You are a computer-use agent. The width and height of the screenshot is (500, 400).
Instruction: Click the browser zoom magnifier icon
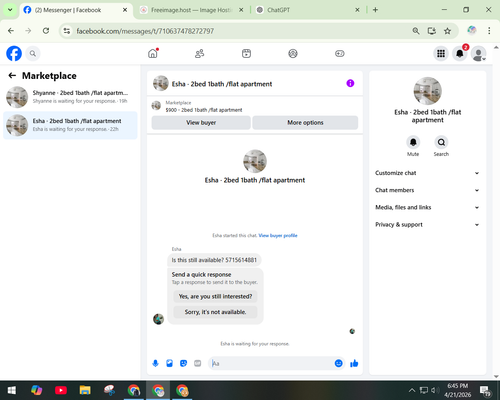pyautogui.click(x=416, y=31)
